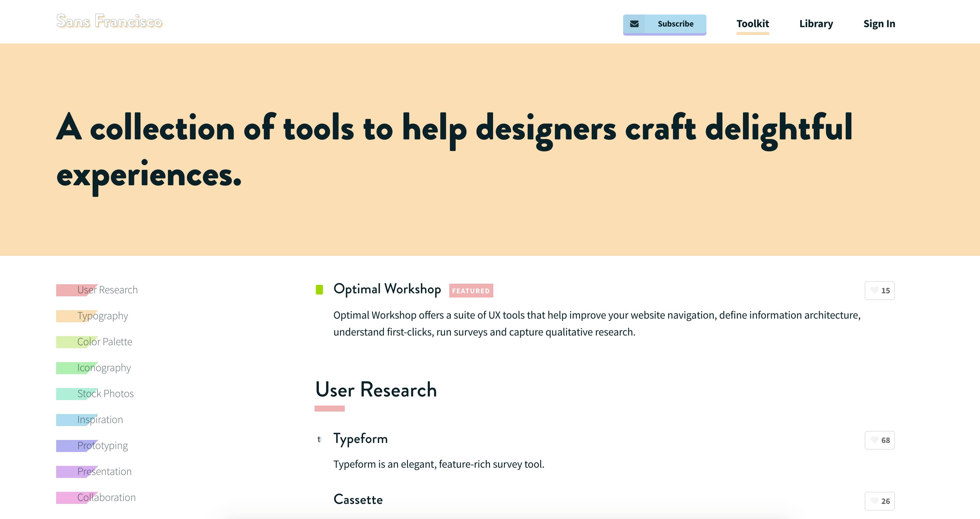
Task: Choose the Prototyping category
Action: (102, 446)
